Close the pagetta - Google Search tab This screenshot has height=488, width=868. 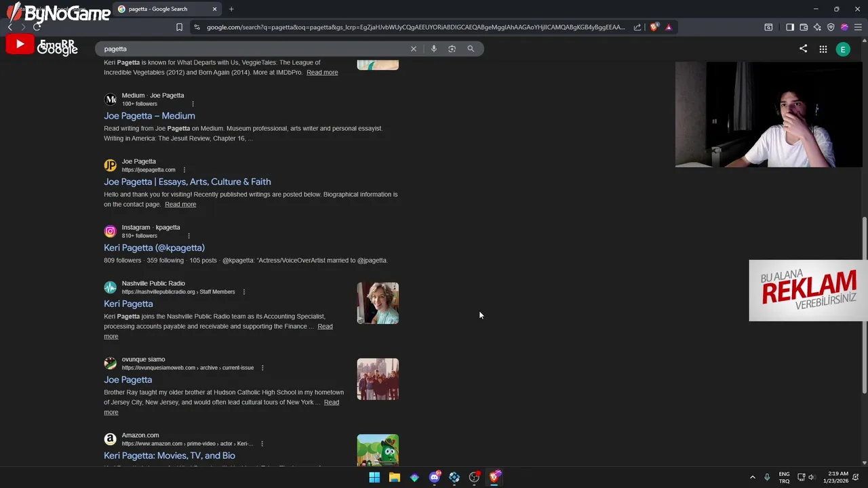click(215, 9)
